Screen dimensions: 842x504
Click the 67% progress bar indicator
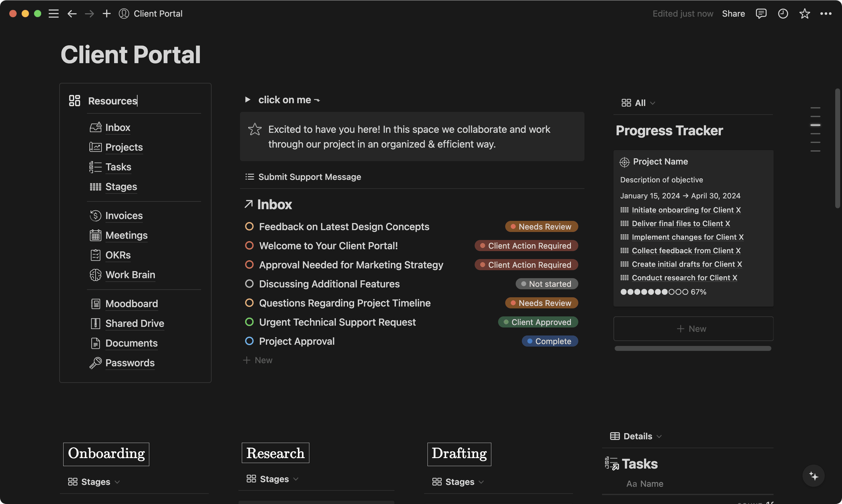click(x=663, y=292)
